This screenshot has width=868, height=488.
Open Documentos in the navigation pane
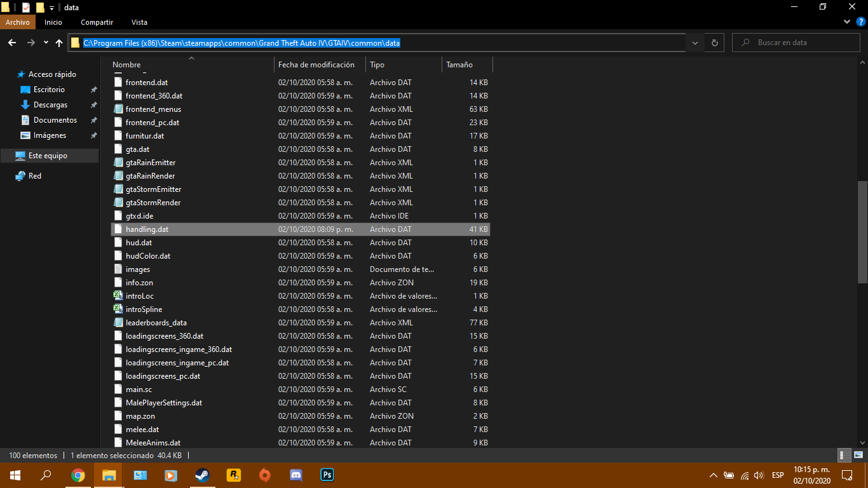[55, 120]
